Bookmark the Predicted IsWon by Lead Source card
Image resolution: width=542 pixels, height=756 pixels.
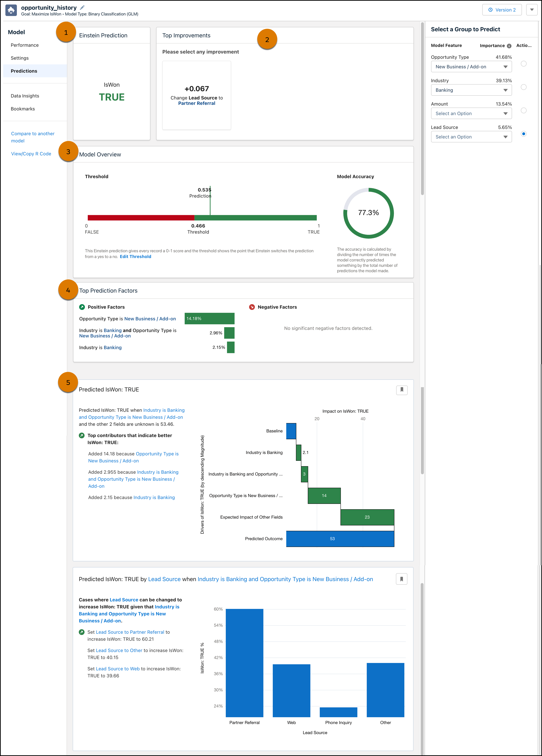(401, 579)
